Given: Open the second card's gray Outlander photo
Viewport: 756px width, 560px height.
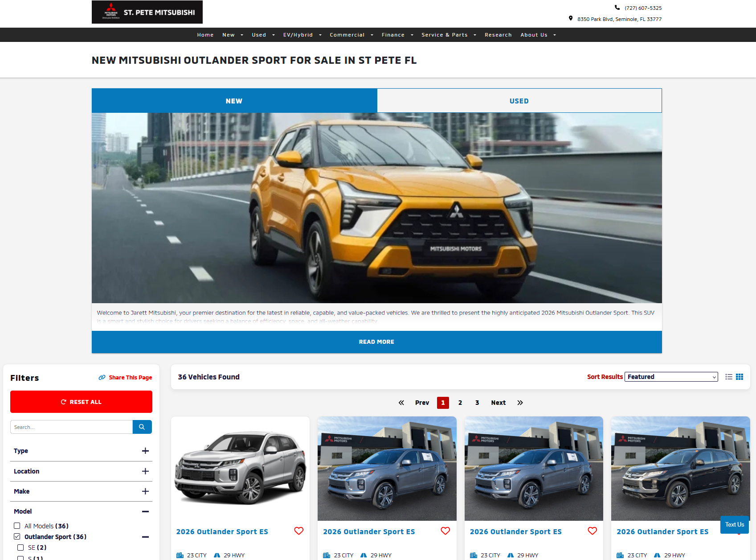Looking at the screenshot, I should pyautogui.click(x=387, y=469).
